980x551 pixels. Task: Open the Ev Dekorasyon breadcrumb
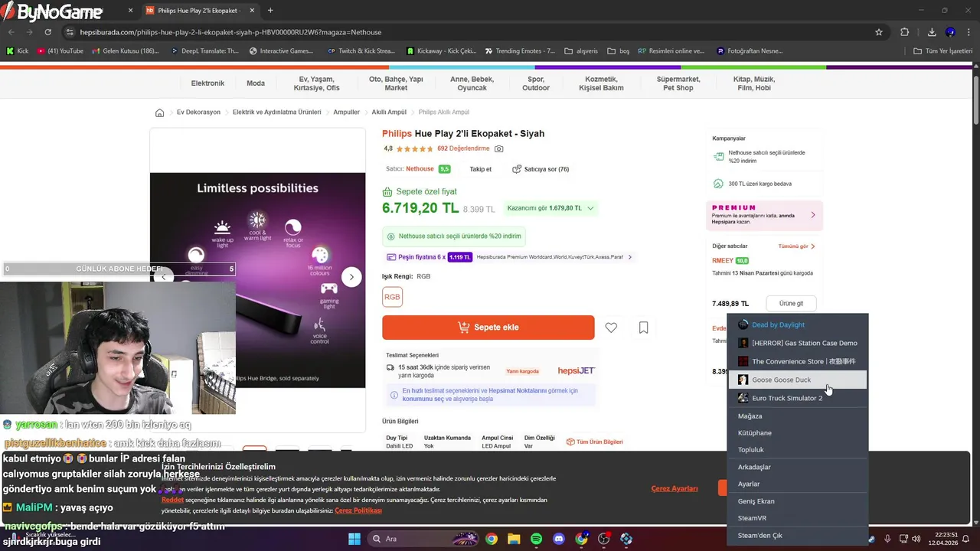pyautogui.click(x=198, y=112)
